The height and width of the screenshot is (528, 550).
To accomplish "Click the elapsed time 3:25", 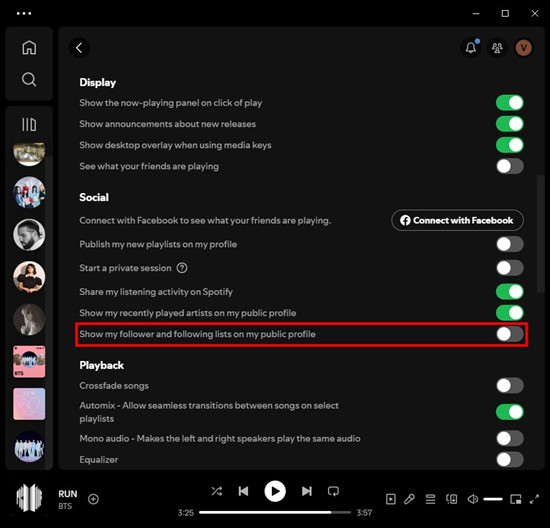I will click(x=186, y=513).
